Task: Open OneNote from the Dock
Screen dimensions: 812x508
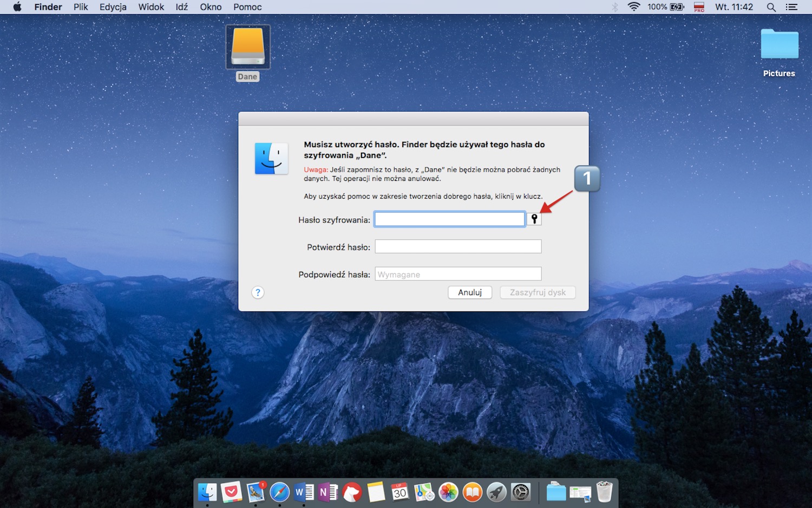Action: (328, 492)
